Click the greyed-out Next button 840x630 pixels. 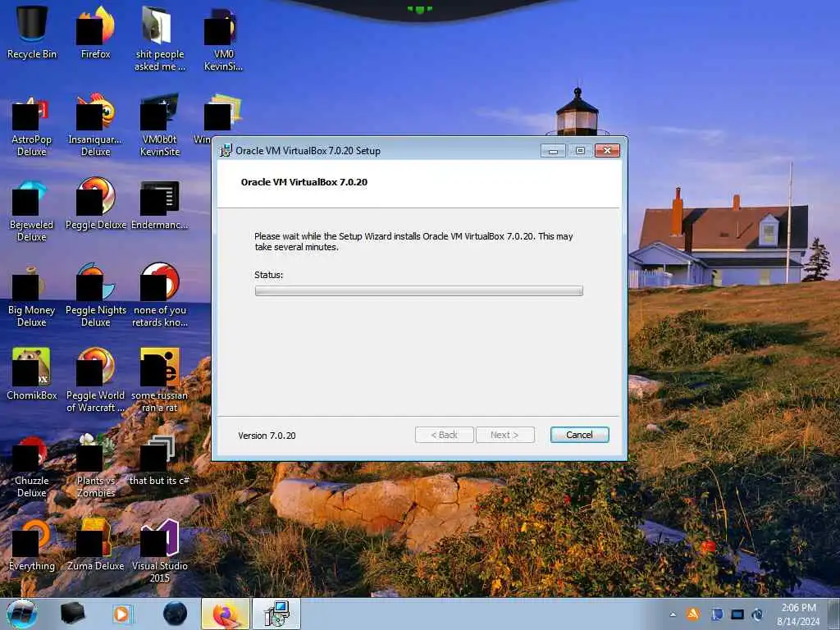[504, 435]
